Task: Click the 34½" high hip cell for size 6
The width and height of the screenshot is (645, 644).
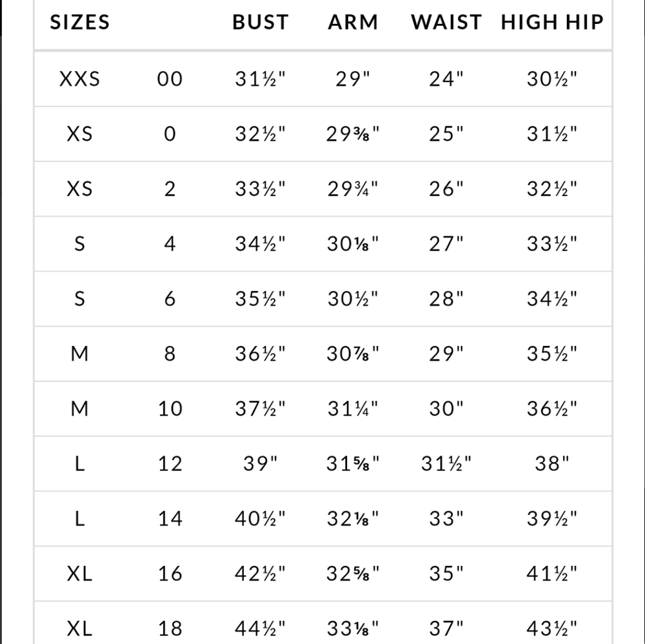Action: click(551, 299)
